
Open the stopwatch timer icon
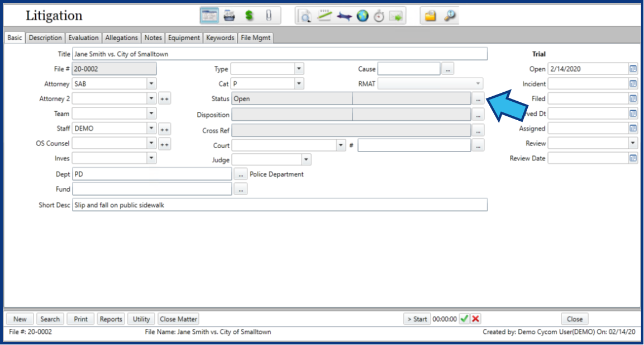tap(379, 16)
